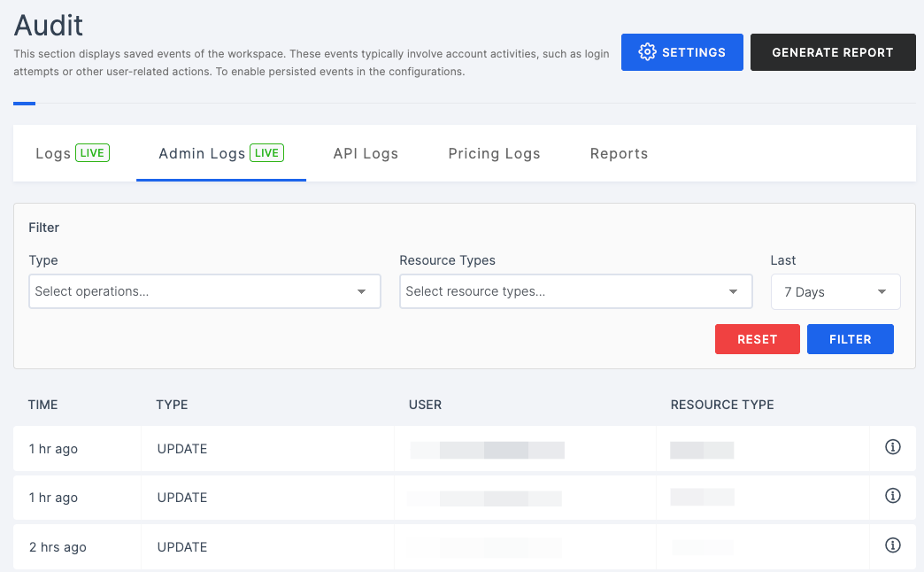The image size is (924, 572).
Task: Apply filters with the Filter button
Action: [850, 339]
